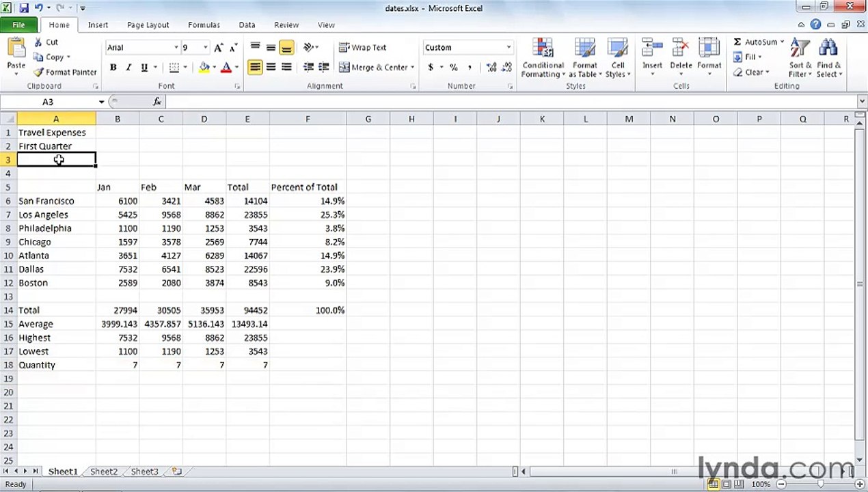Toggle Italic formatting
Screen dimensions: 868x492
coord(128,68)
